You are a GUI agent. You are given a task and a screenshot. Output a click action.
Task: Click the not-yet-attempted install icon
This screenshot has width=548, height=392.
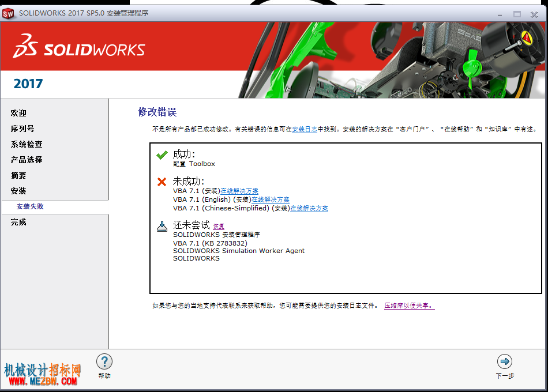162,227
